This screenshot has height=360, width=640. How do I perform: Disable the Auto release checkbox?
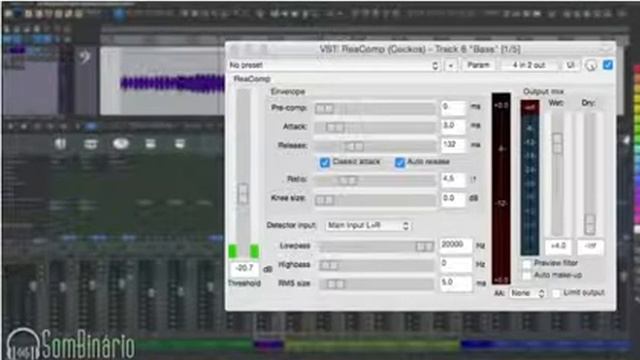coord(400,162)
